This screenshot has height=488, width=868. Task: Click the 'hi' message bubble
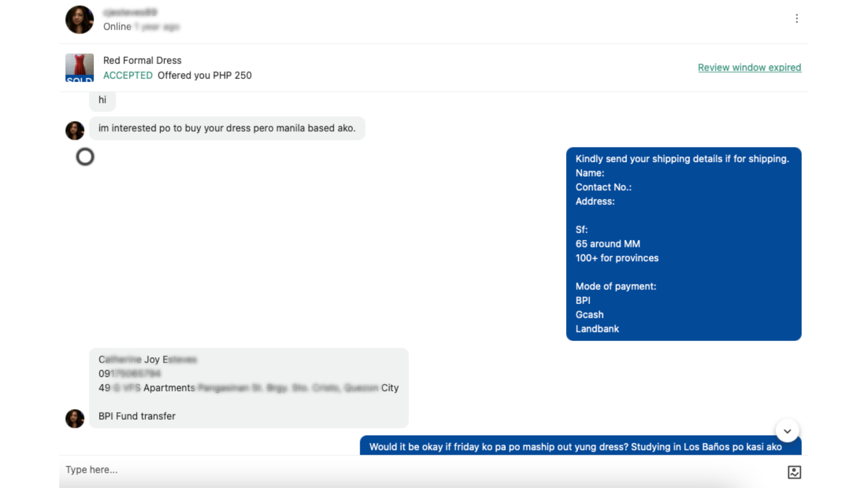click(103, 100)
